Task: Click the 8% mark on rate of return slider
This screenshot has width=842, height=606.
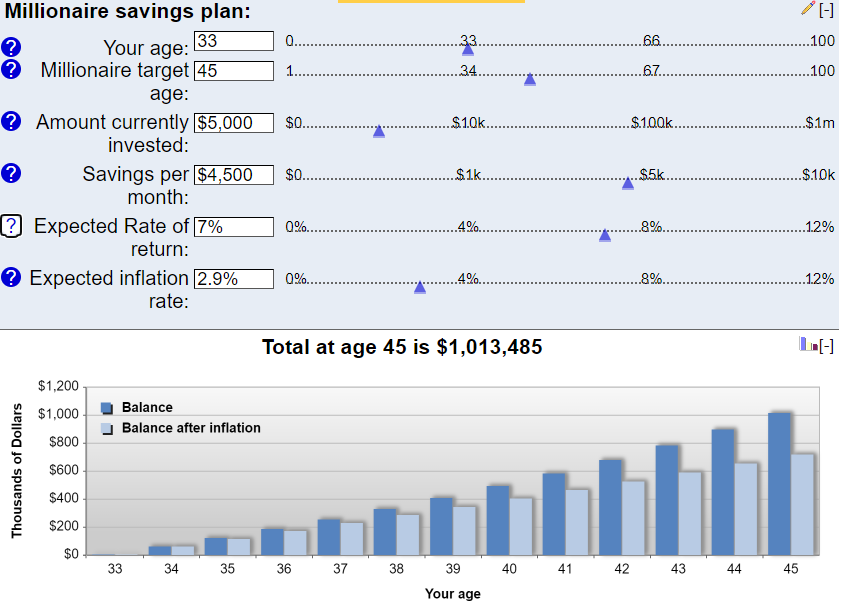Action: tap(651, 227)
